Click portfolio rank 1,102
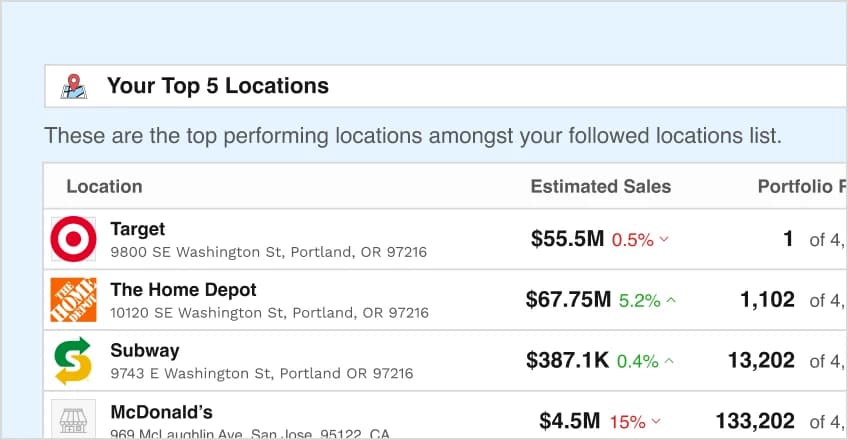This screenshot has width=848, height=440. click(x=767, y=299)
